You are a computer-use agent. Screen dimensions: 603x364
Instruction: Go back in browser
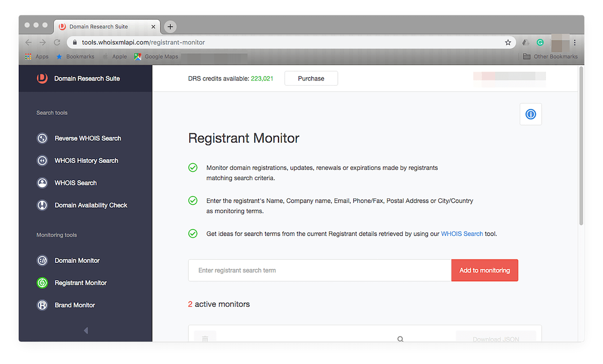29,42
